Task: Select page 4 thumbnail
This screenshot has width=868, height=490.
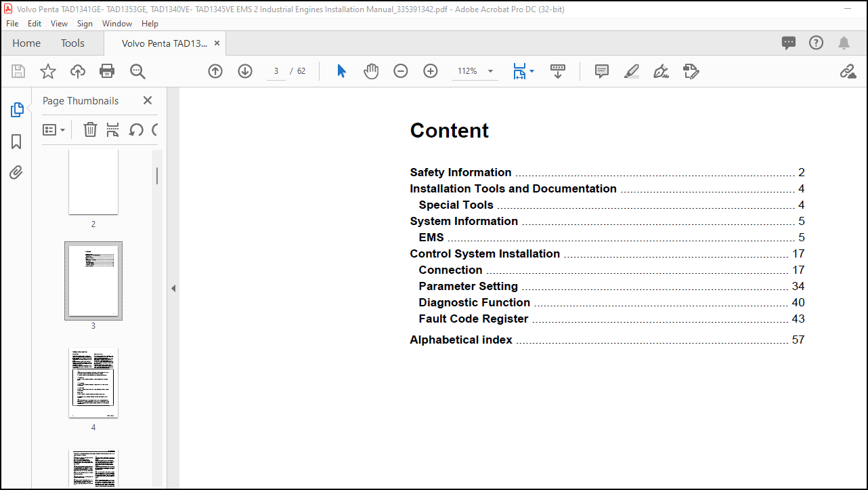Action: [x=93, y=383]
